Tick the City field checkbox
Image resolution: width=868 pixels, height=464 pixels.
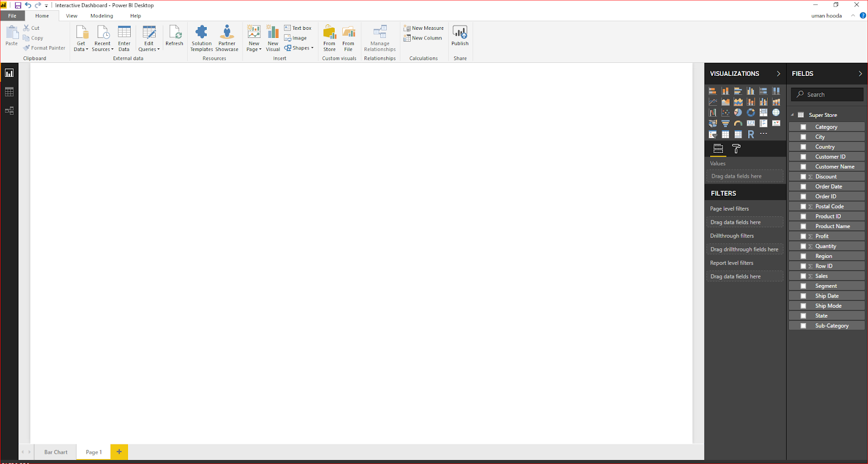(x=803, y=137)
